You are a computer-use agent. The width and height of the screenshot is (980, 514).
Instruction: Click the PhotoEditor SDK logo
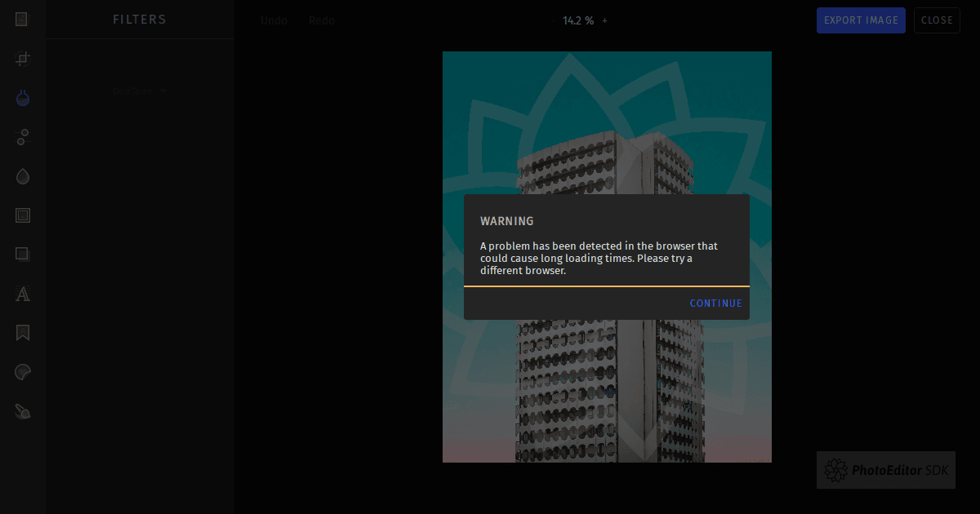[x=885, y=470]
